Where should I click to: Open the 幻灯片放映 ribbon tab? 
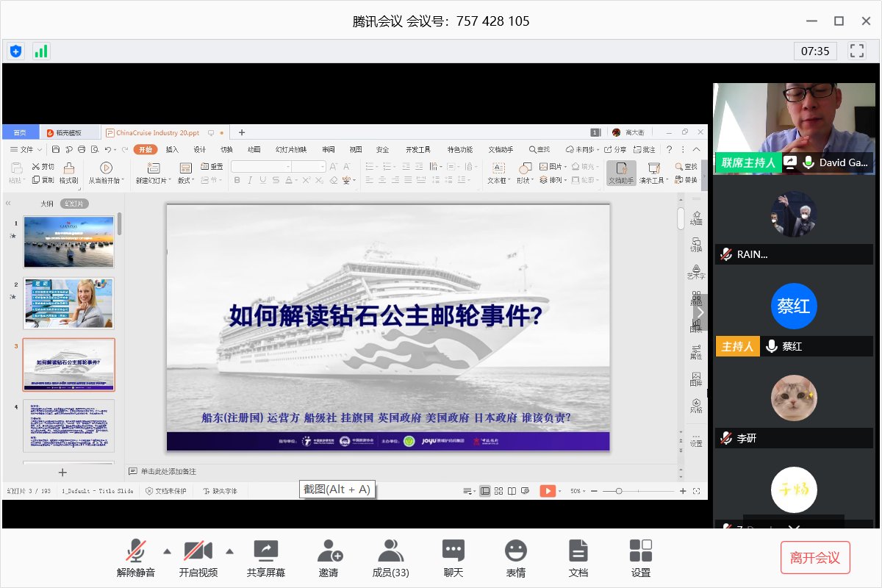(x=291, y=149)
